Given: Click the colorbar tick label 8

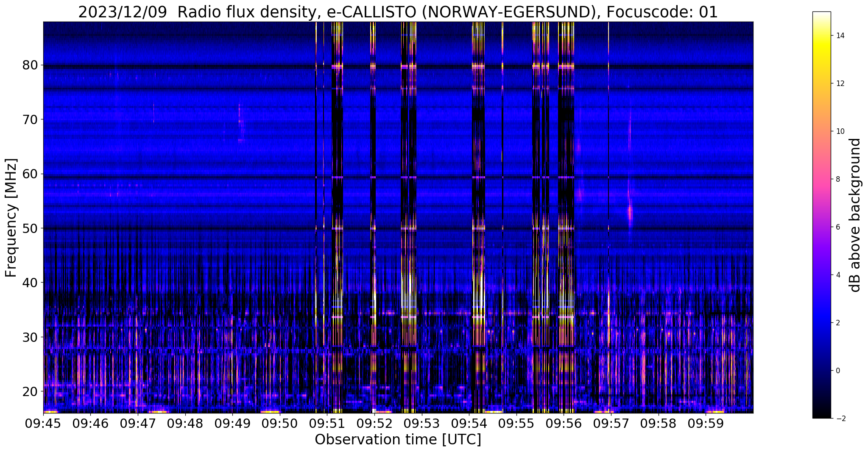Looking at the screenshot, I should point(837,179).
